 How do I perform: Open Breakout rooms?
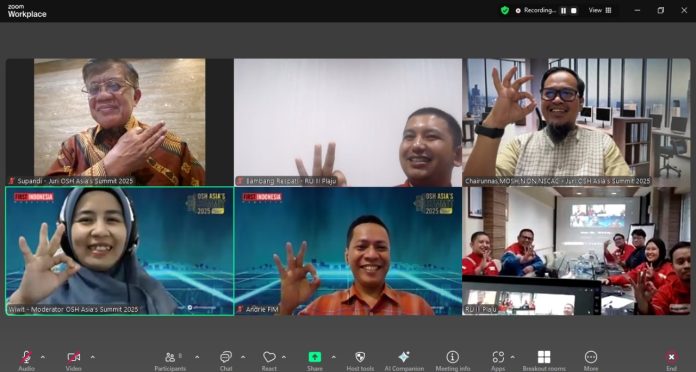click(x=544, y=360)
